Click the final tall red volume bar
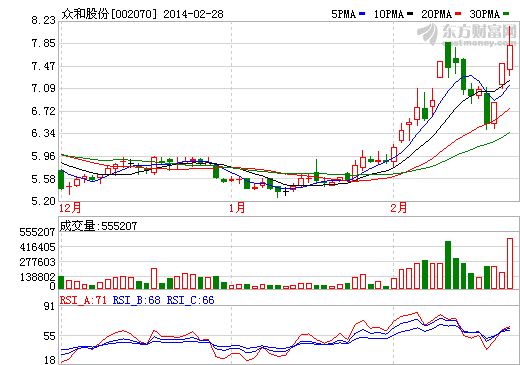The height and width of the screenshot is (365, 520). [510, 263]
